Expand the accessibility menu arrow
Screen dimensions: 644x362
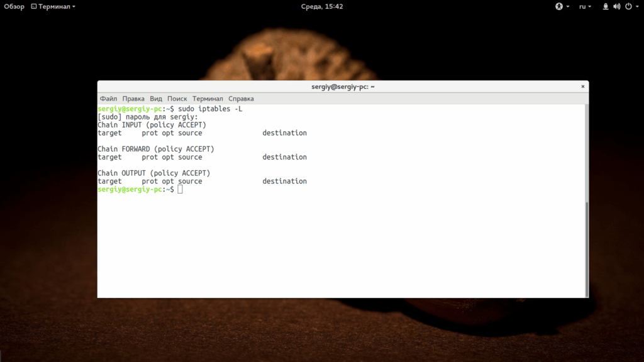pos(568,6)
